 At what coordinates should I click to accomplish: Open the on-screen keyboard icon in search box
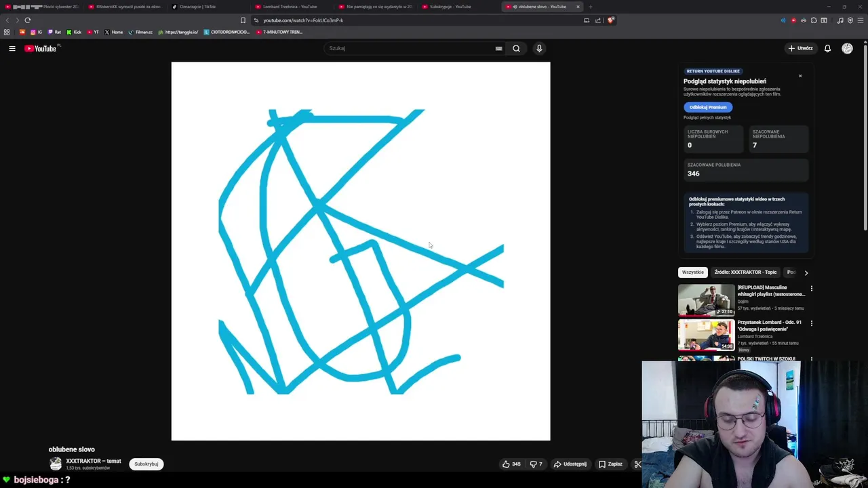tap(498, 48)
